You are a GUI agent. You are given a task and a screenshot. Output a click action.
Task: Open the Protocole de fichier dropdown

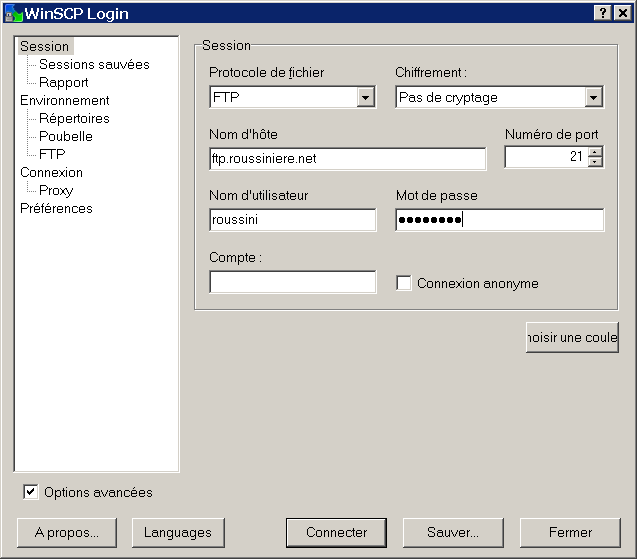pyautogui.click(x=365, y=97)
